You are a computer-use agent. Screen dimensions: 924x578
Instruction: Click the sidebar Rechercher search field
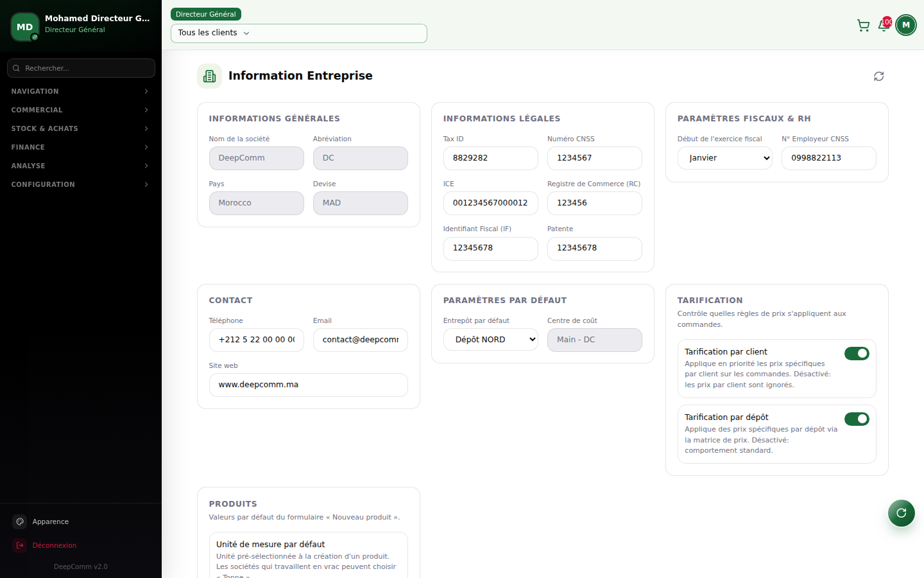point(81,68)
